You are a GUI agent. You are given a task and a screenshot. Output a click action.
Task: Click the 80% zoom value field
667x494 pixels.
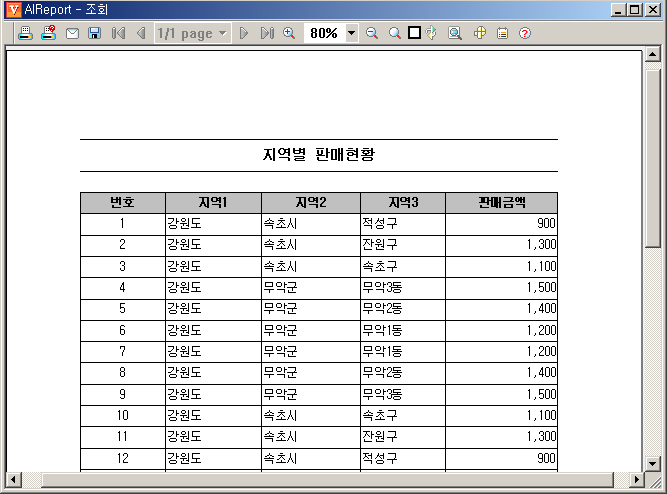pyautogui.click(x=324, y=33)
